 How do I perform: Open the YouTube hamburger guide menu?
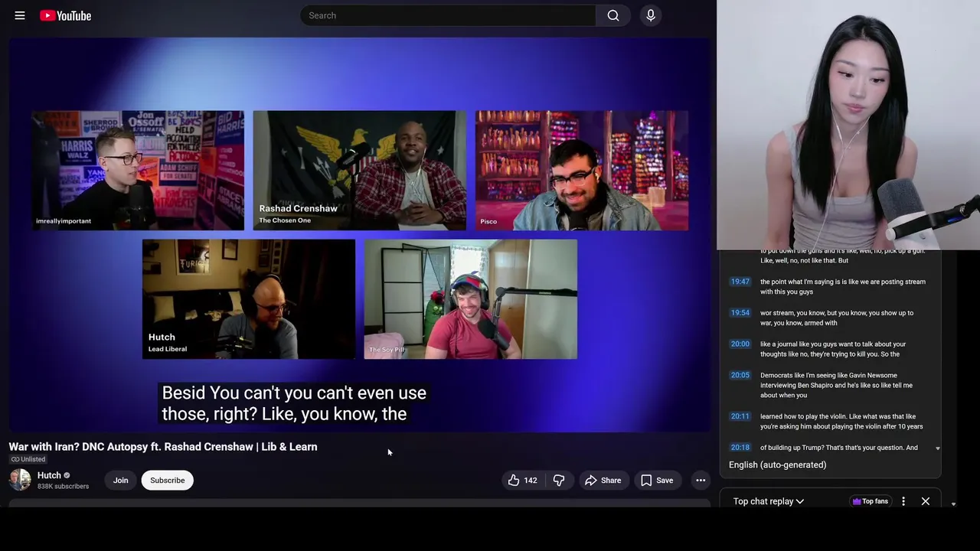click(20, 15)
